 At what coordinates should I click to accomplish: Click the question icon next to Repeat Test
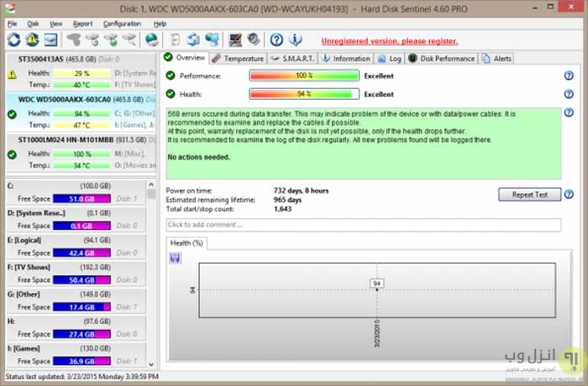(x=569, y=195)
